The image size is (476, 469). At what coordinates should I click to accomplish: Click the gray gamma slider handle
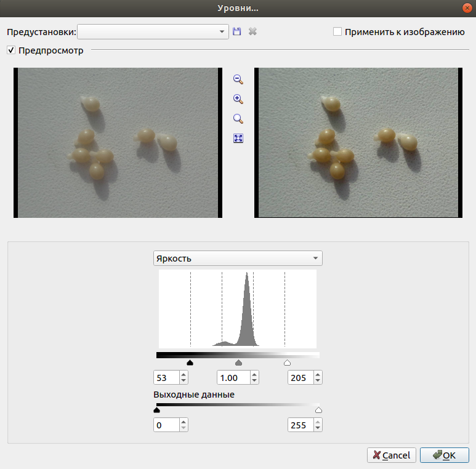click(x=238, y=363)
